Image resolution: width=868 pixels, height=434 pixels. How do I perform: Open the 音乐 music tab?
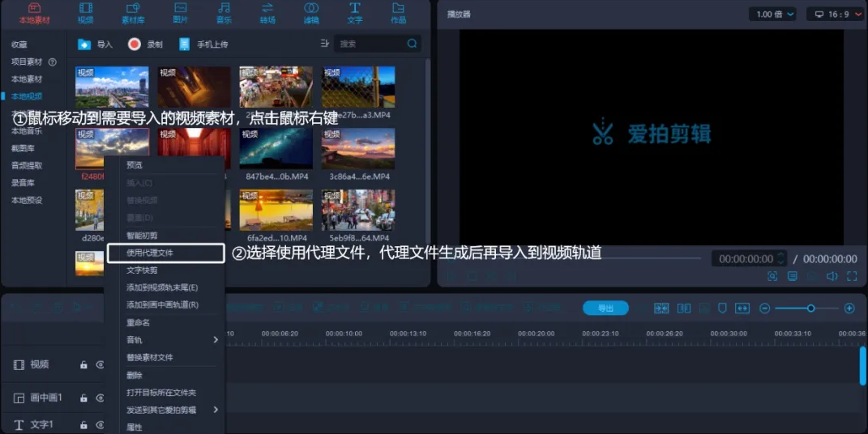(x=224, y=13)
